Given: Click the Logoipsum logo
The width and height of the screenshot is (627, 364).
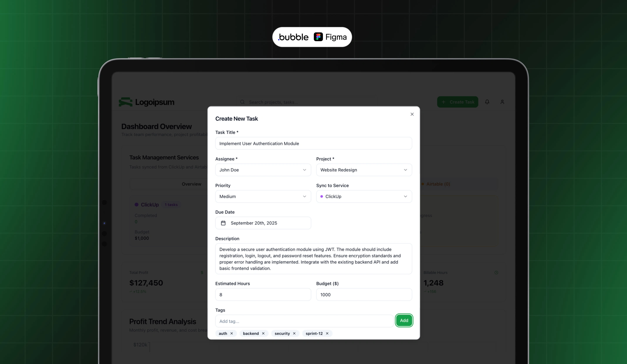Looking at the screenshot, I should click(147, 102).
